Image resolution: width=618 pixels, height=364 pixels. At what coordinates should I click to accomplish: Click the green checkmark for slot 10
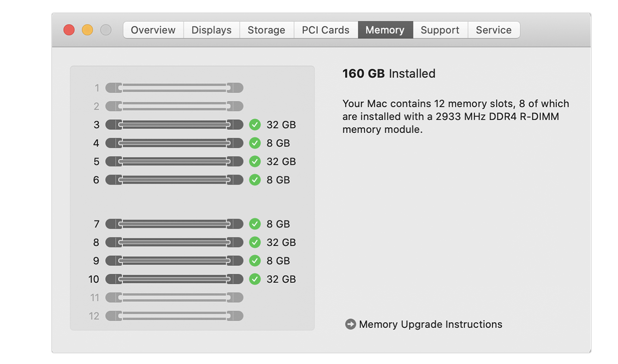pyautogui.click(x=255, y=279)
